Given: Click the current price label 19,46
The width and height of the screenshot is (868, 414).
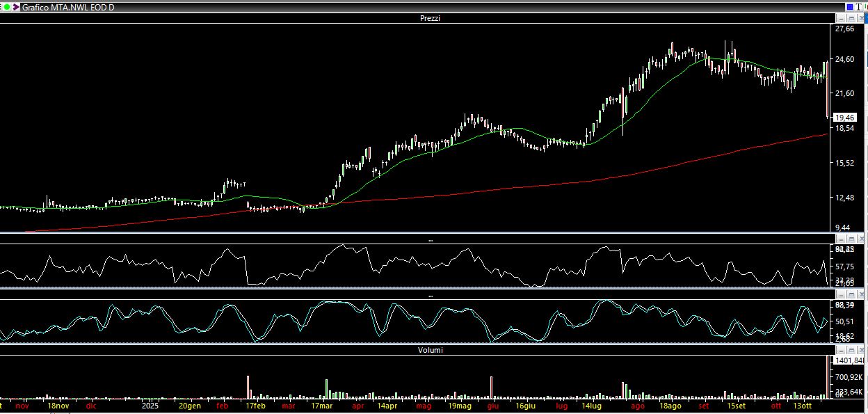Looking at the screenshot, I should [x=844, y=118].
